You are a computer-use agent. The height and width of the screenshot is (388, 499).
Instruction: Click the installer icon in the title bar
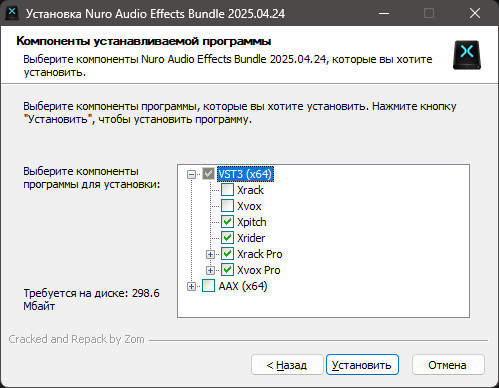tap(12, 13)
